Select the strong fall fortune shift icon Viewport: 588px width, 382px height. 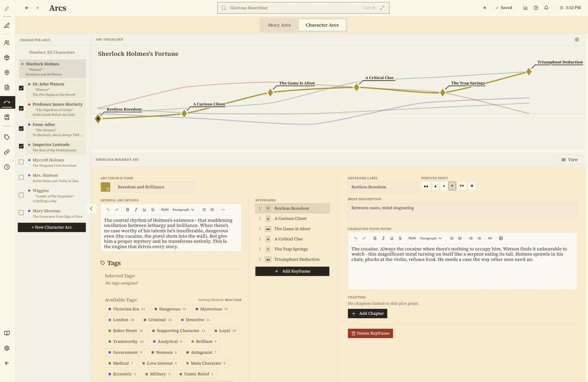coord(462,186)
